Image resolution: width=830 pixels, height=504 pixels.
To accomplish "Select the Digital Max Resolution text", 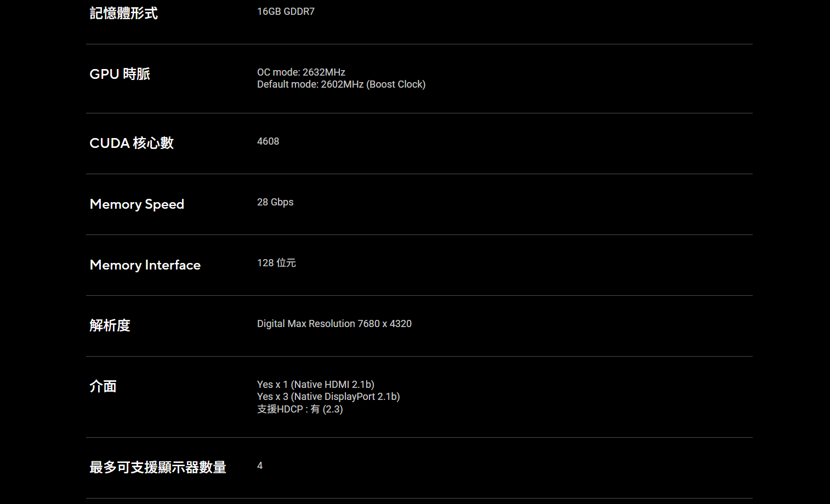I will click(334, 324).
